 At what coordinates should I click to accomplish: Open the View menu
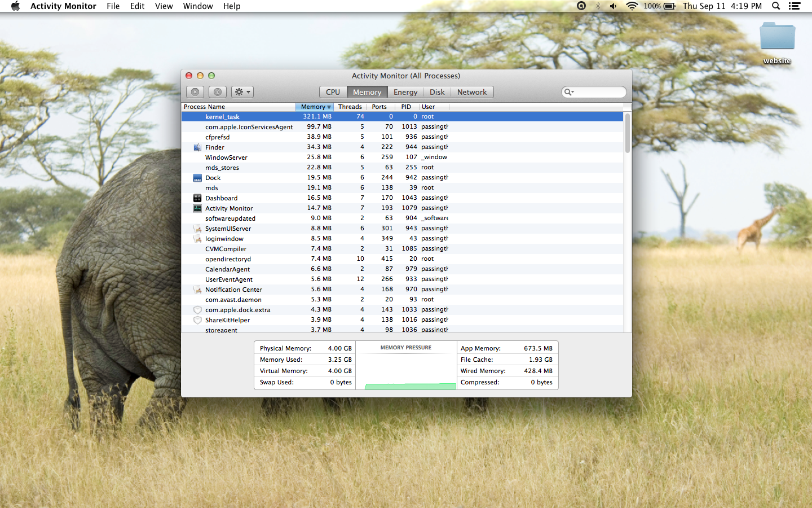(164, 6)
